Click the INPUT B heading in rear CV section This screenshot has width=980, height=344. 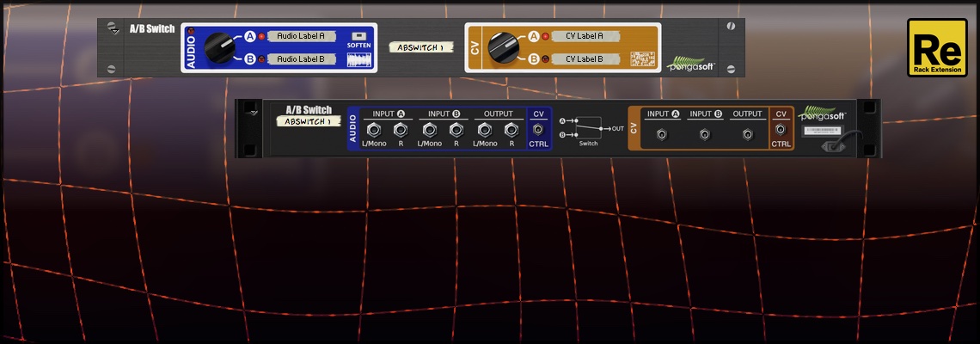(x=705, y=114)
